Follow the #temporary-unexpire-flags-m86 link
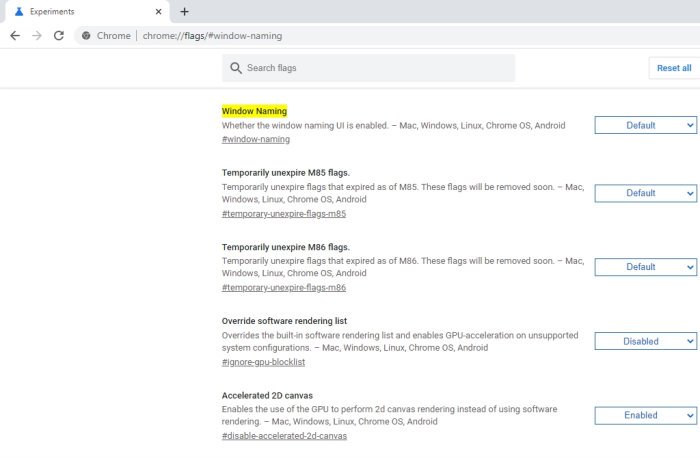This screenshot has width=700, height=458. click(x=284, y=287)
